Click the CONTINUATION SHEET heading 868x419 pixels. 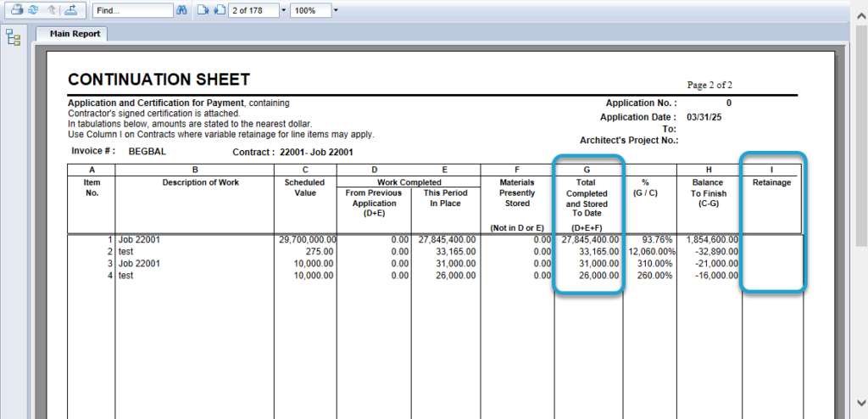[159, 80]
